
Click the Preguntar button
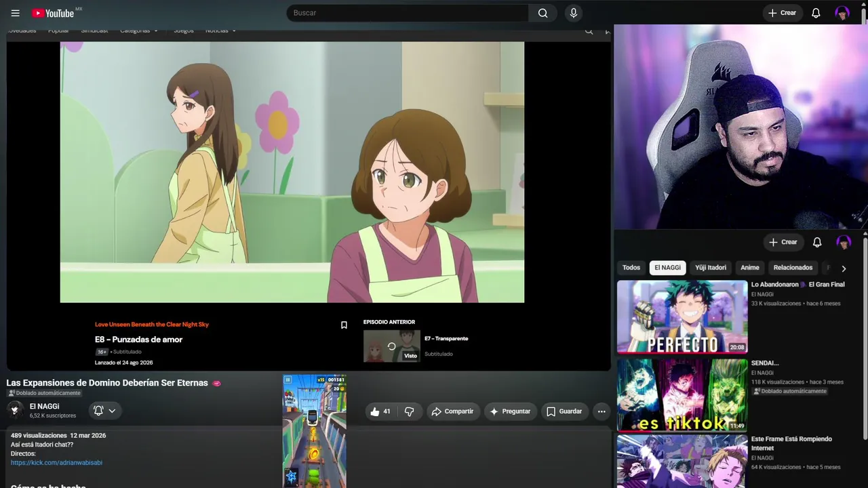pos(510,411)
